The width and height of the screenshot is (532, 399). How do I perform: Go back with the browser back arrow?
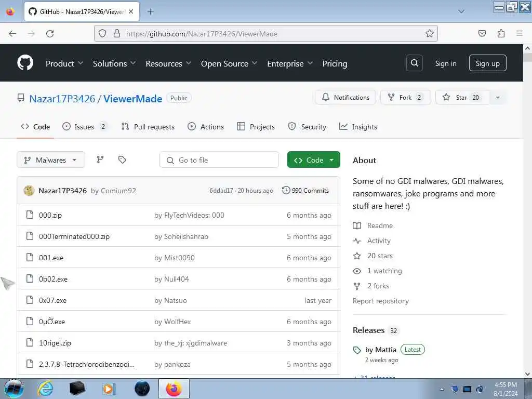point(12,34)
